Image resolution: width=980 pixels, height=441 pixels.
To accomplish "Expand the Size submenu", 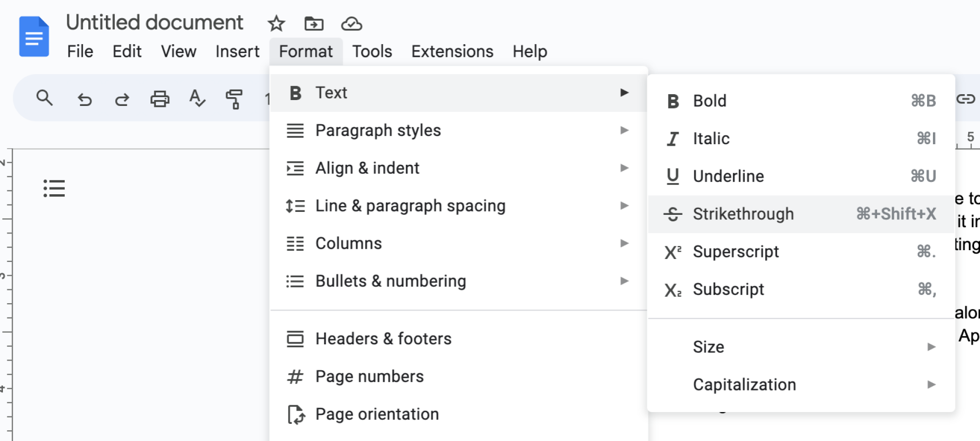I will tap(801, 347).
